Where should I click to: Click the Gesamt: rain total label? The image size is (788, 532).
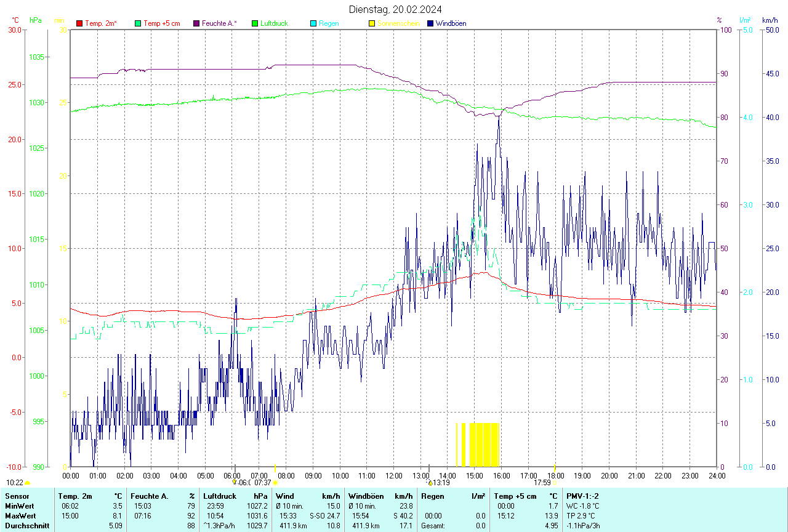(433, 526)
